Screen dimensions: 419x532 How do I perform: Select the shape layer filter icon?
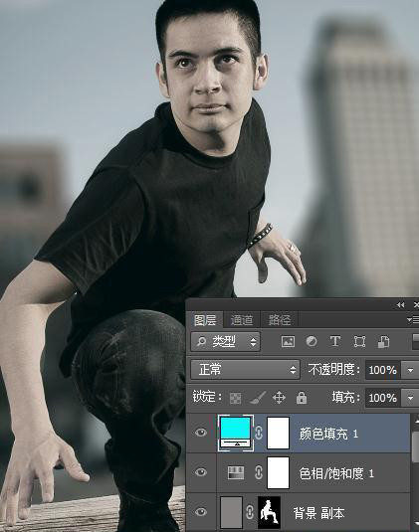click(359, 341)
